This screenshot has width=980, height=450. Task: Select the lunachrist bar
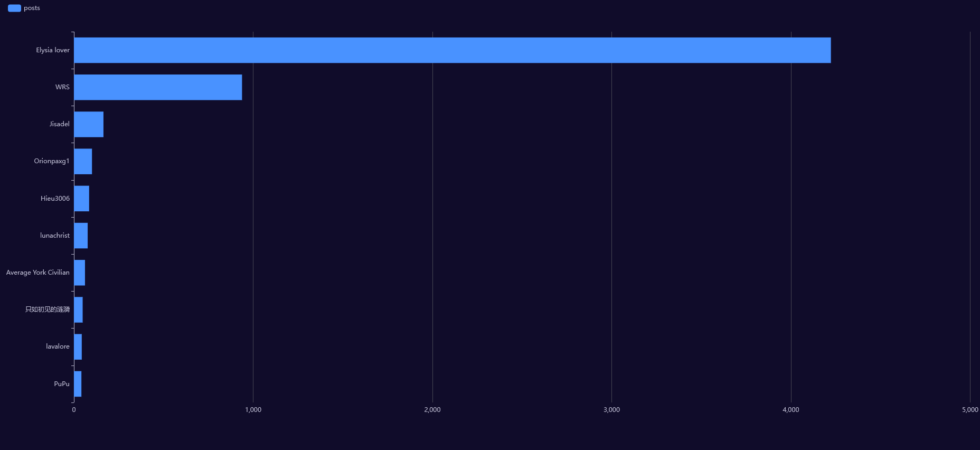[81, 236]
